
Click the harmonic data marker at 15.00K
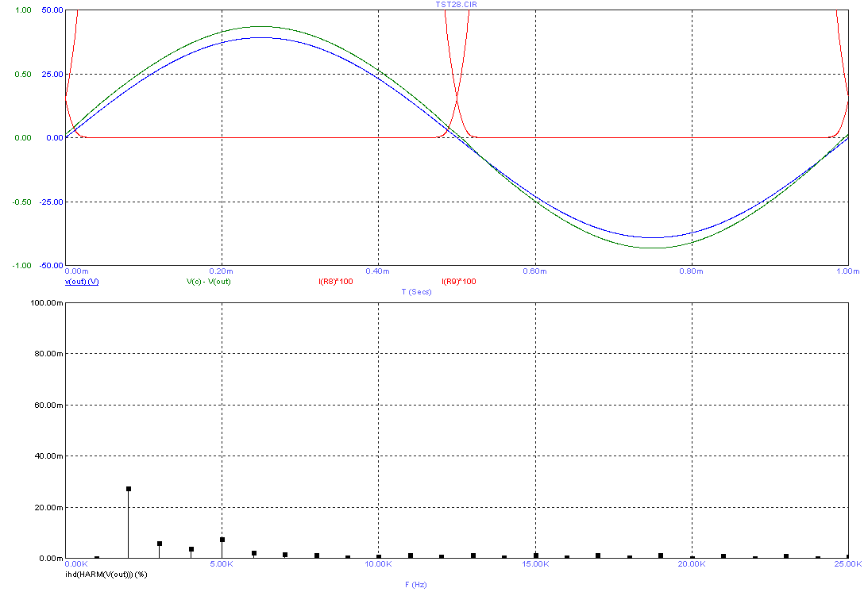(x=536, y=555)
